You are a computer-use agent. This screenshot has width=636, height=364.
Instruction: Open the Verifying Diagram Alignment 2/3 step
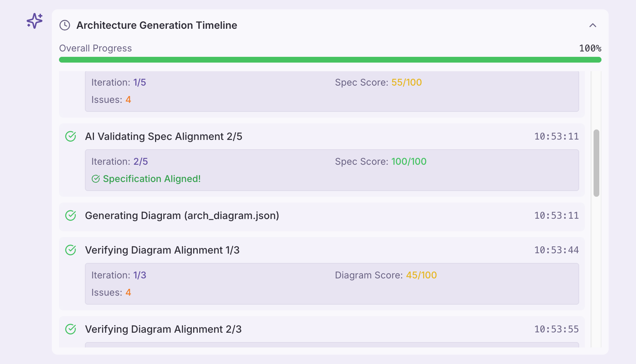[163, 329]
